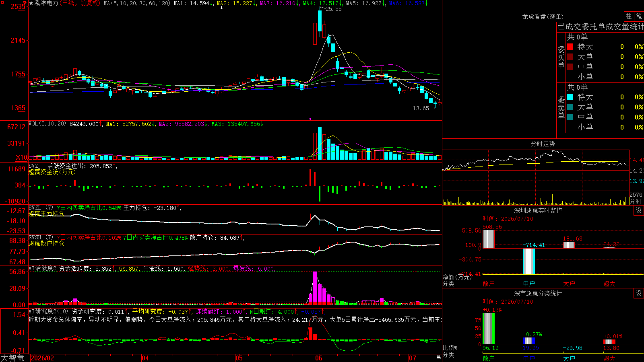Click the 委卖单 section label
The height and width of the screenshot is (362, 644).
(x=561, y=107)
